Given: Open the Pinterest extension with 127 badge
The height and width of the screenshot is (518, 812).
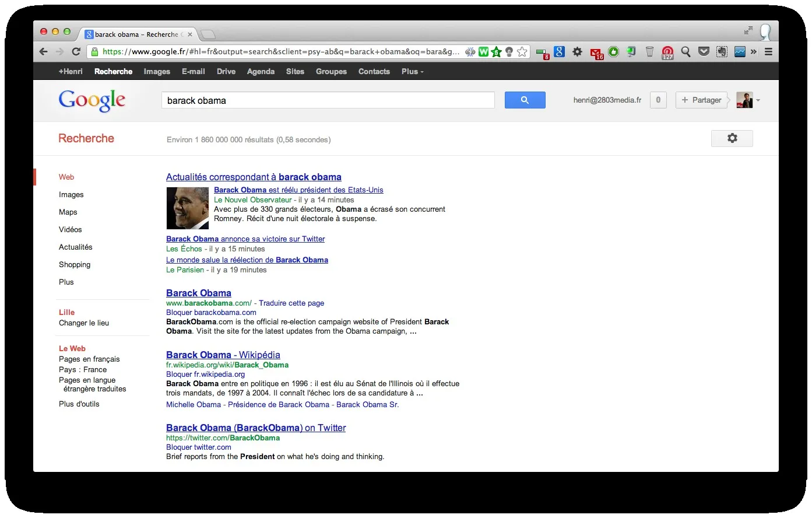Looking at the screenshot, I should [668, 52].
